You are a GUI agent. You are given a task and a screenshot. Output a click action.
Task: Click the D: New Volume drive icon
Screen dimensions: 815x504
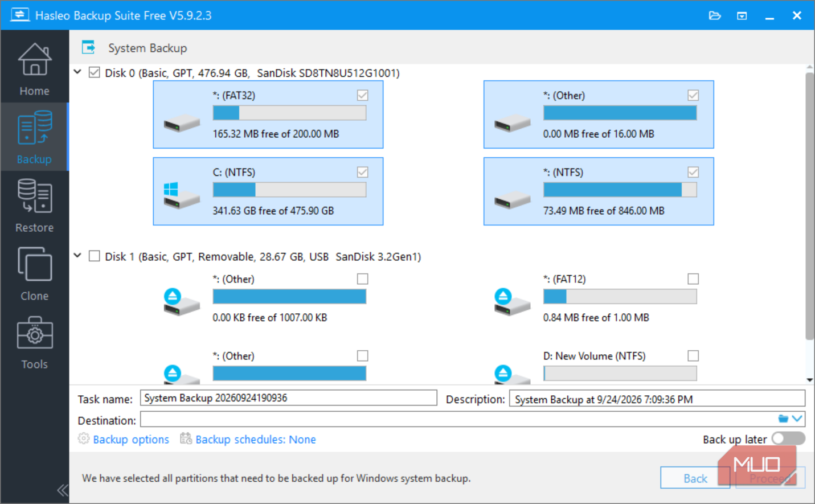tap(513, 374)
